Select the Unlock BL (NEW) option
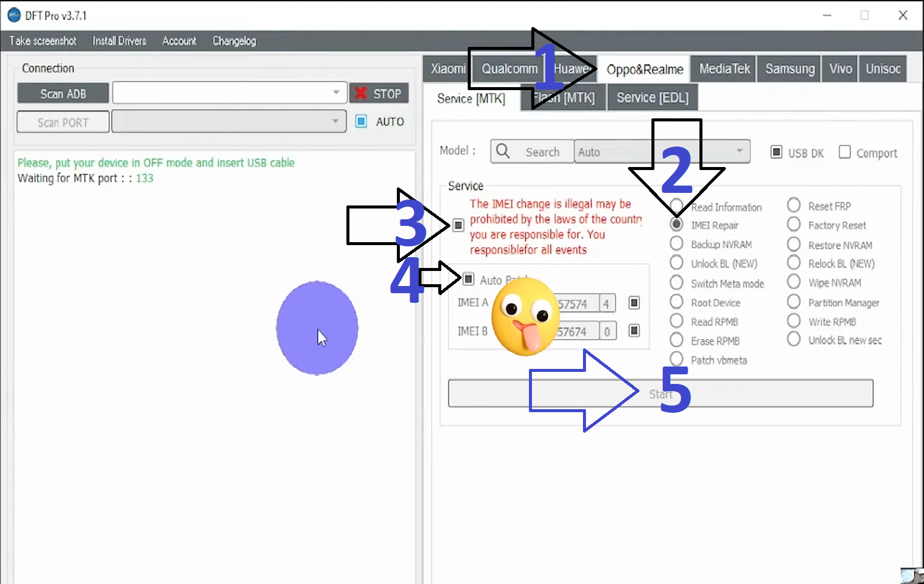Image resolution: width=924 pixels, height=584 pixels. click(x=677, y=263)
